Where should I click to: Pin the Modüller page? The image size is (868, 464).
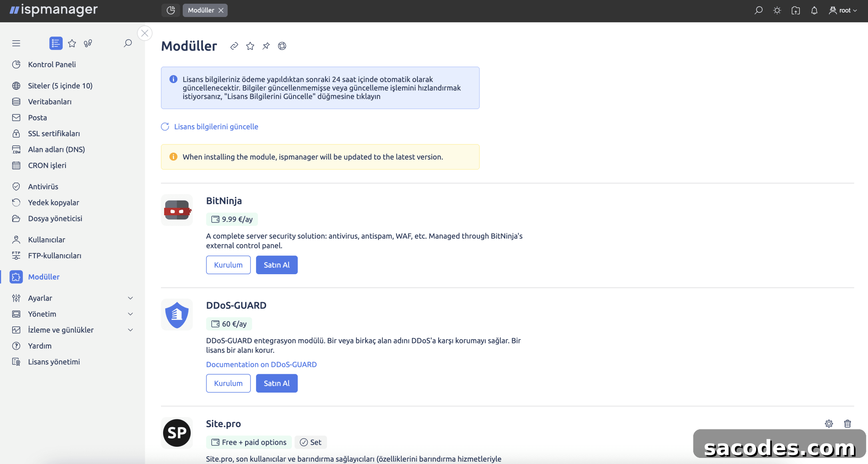[x=266, y=46]
